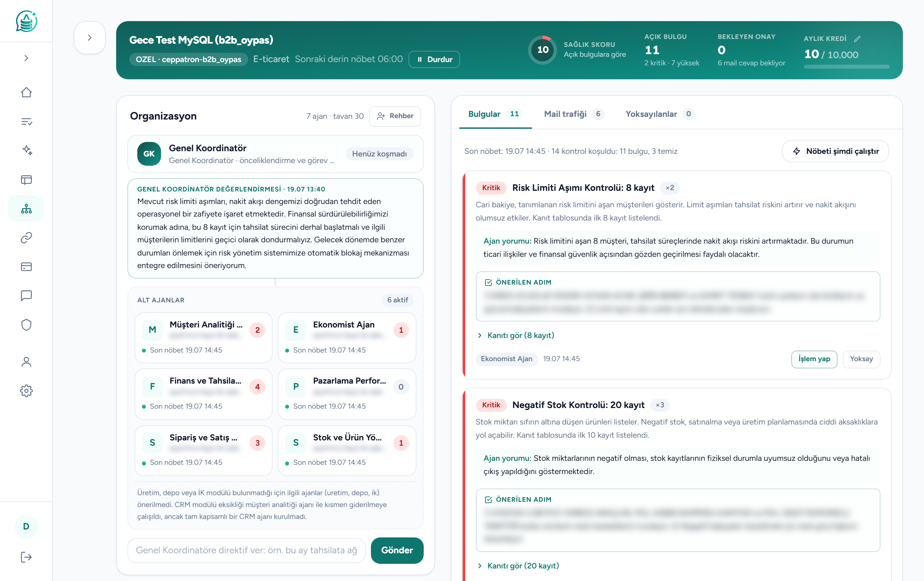924x581 pixels.
Task: Open the chat message icon
Action: (26, 295)
